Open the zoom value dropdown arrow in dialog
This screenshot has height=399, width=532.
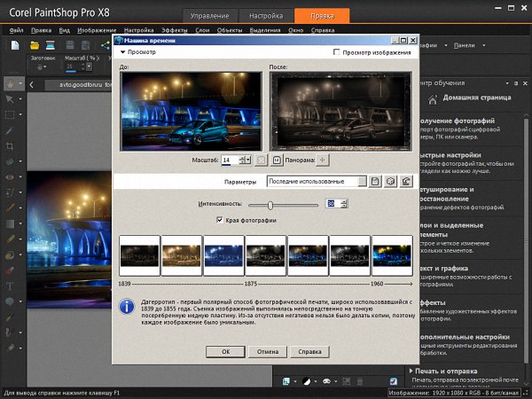[x=248, y=160]
